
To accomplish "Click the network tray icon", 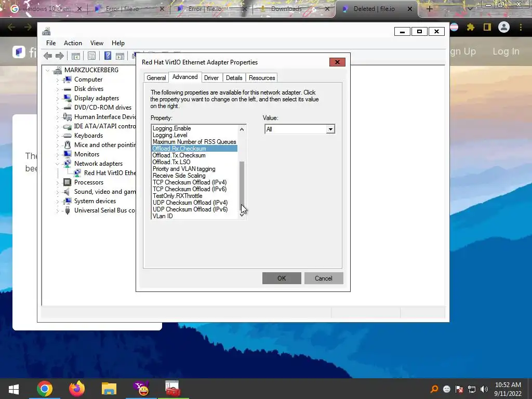I will 472,389.
